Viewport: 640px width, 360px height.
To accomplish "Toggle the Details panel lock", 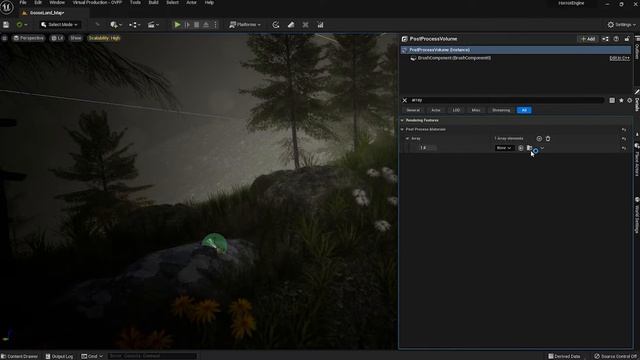I will coord(627,39).
